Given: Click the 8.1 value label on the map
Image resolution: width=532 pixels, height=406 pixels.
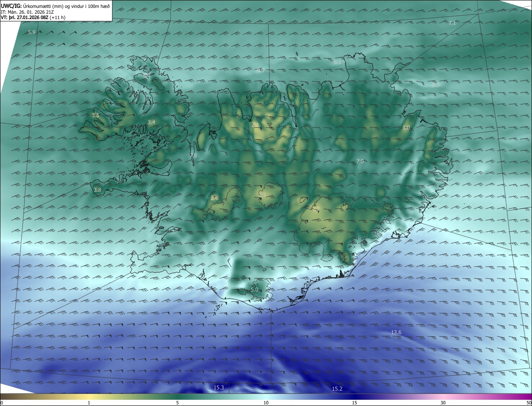Looking at the screenshot, I should point(337,62).
